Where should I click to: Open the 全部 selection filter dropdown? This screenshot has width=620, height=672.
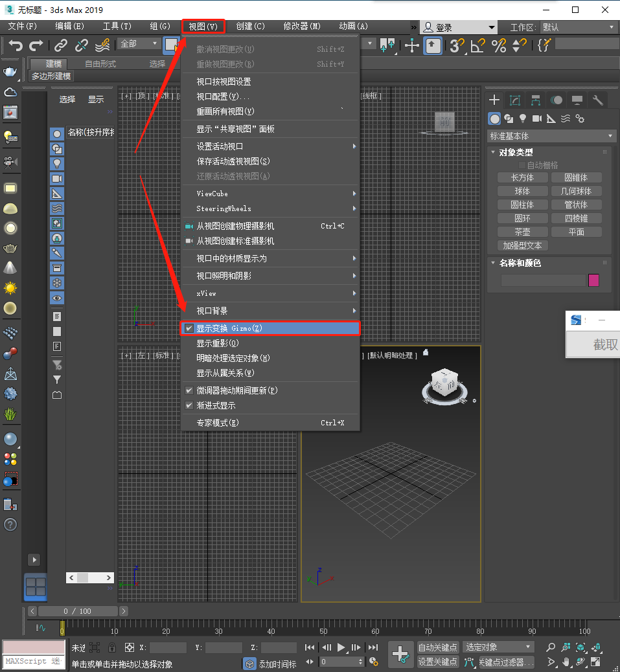pyautogui.click(x=139, y=44)
